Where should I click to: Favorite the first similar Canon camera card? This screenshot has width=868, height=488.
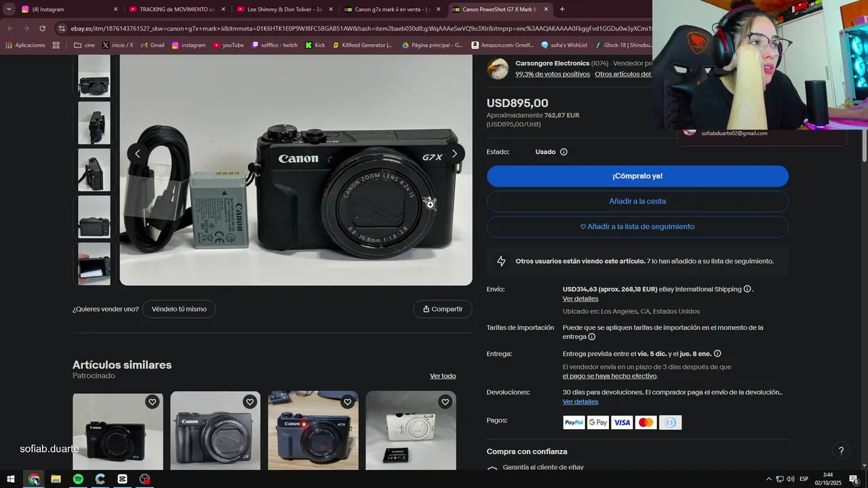point(152,402)
